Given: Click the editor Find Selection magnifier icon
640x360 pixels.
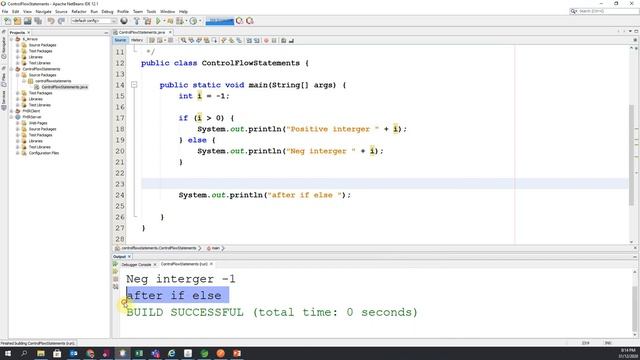Looking at the screenshot, I should coord(184,40).
